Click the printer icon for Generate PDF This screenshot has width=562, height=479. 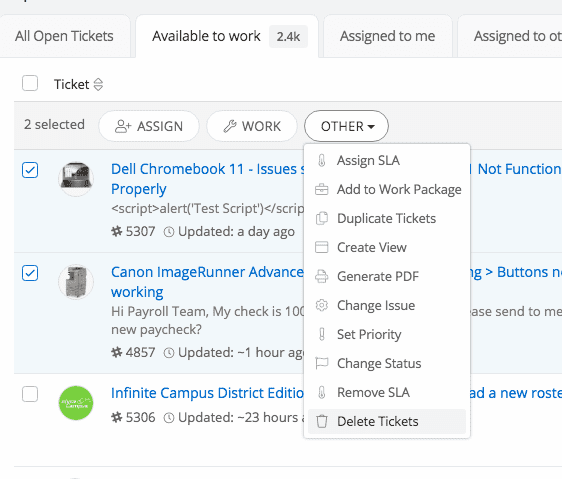[x=322, y=276]
